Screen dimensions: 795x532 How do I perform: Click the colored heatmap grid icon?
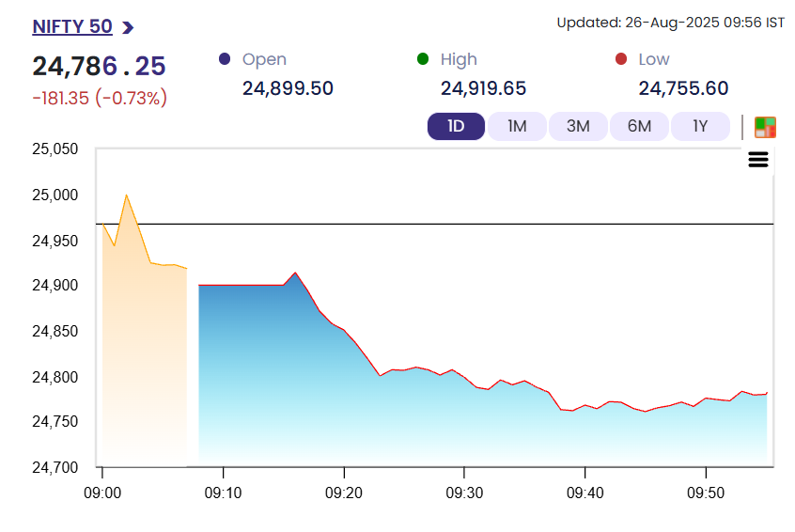765,127
